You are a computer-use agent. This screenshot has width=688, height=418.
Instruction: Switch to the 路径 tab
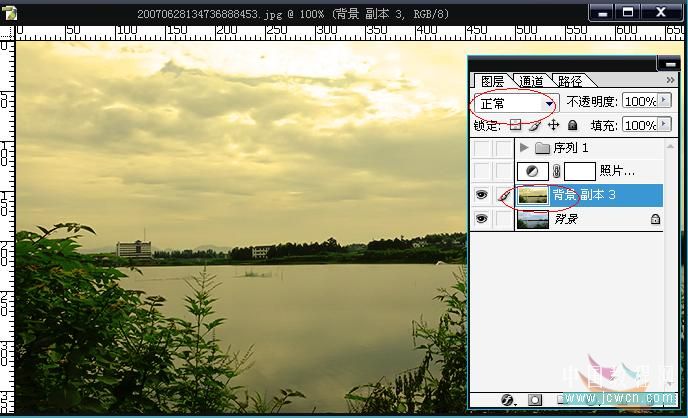(x=570, y=81)
